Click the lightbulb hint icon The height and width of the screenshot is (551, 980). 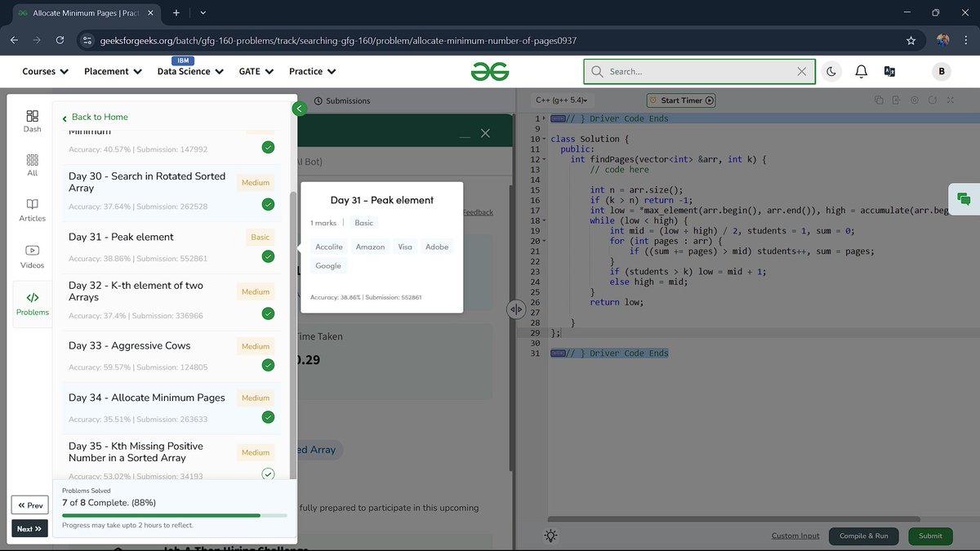[551, 535]
